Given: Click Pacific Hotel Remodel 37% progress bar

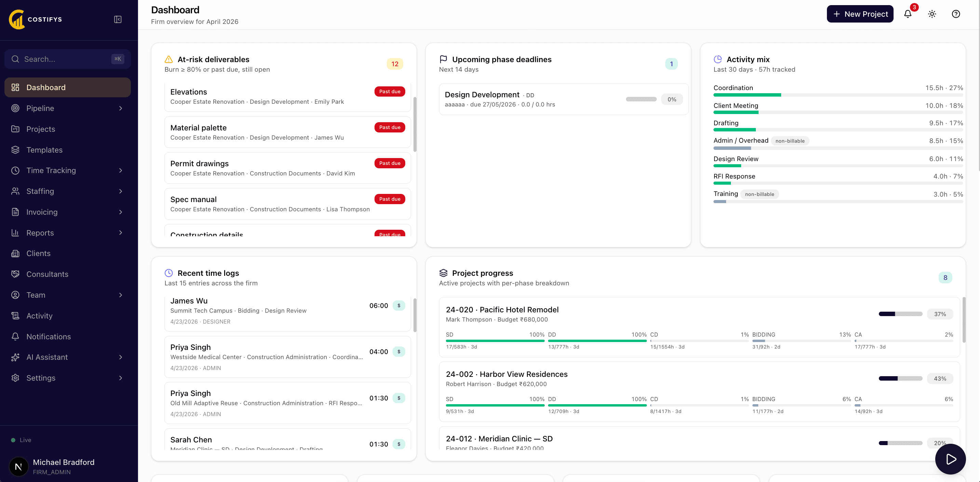Looking at the screenshot, I should coord(900,314).
